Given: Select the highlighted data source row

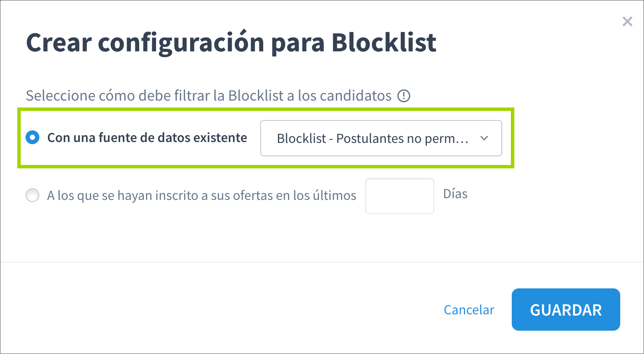Looking at the screenshot, I should tap(267, 137).
